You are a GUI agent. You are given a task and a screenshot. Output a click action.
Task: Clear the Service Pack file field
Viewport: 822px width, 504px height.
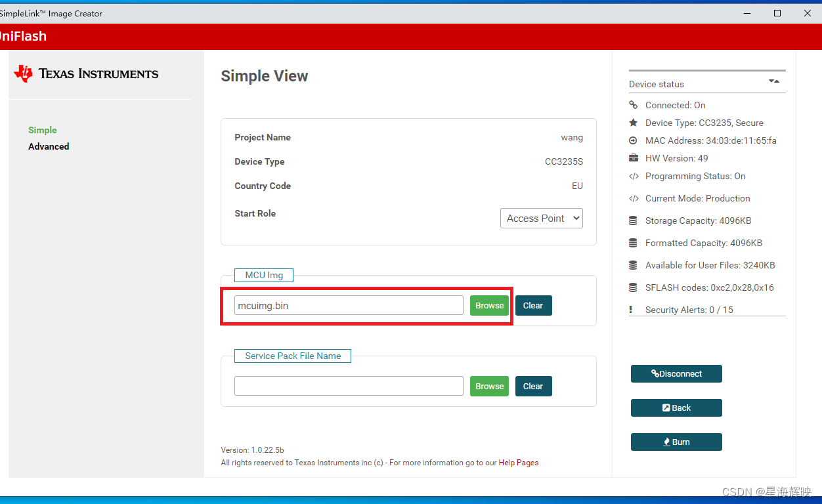pyautogui.click(x=533, y=386)
